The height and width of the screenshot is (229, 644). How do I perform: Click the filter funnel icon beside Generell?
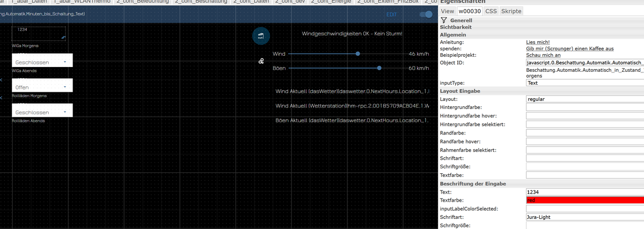444,20
